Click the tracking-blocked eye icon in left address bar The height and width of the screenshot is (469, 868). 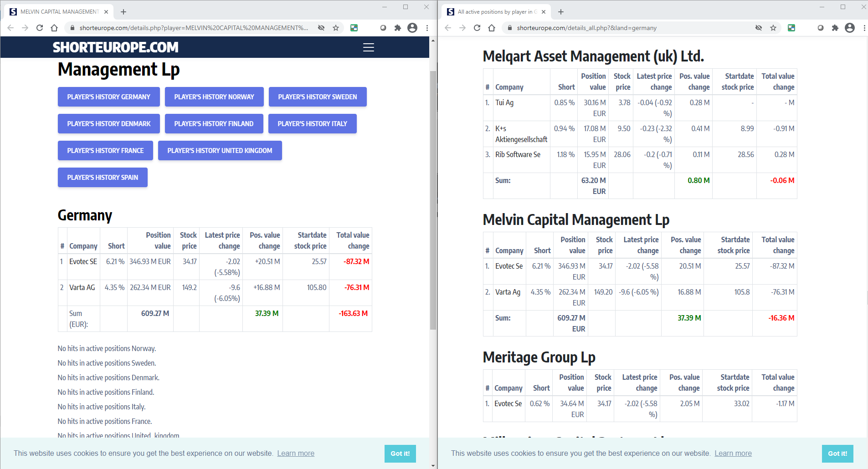pos(321,28)
